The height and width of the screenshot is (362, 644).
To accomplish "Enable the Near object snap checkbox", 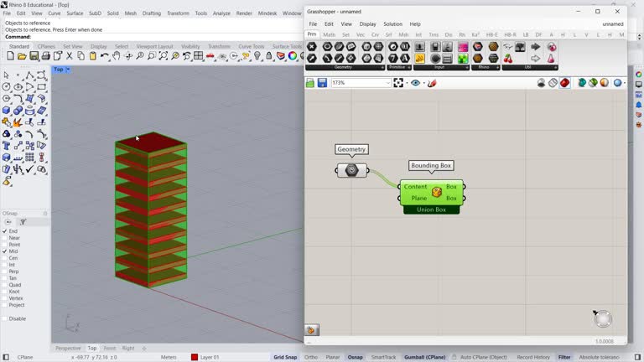I will 5,238.
